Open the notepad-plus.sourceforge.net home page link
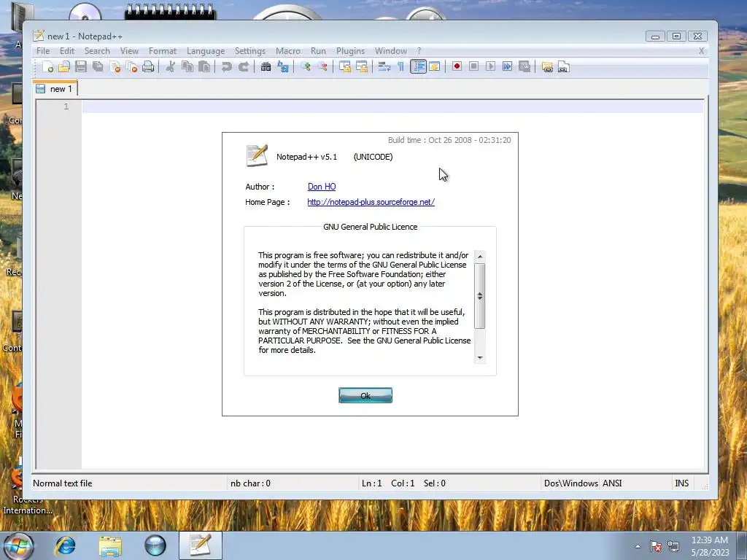Viewport: 747px width, 560px height. pos(371,202)
